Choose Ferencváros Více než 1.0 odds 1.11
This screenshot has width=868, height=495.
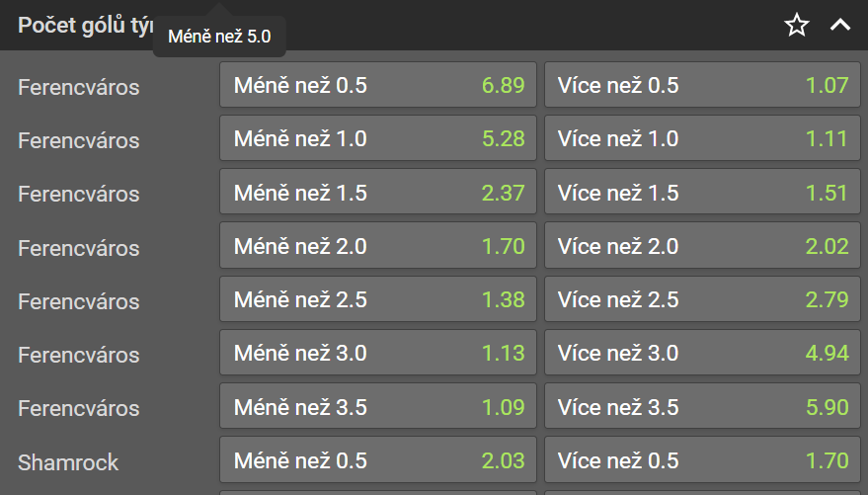coord(702,138)
